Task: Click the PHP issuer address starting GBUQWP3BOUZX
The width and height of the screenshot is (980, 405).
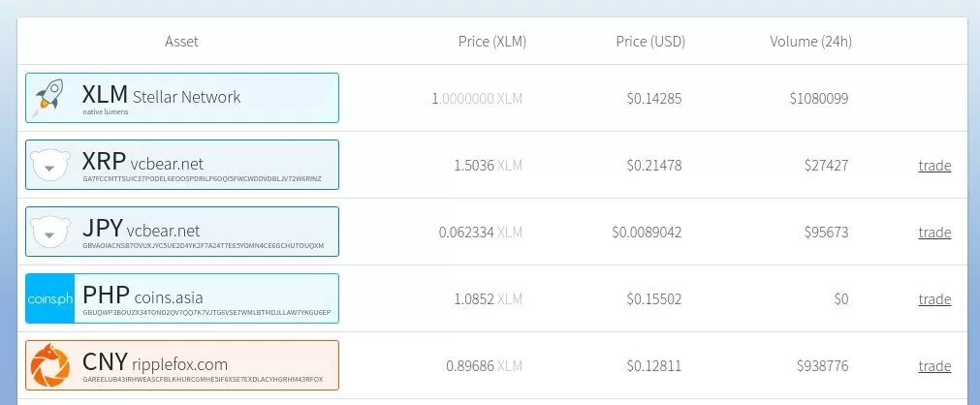Action: coord(206,313)
